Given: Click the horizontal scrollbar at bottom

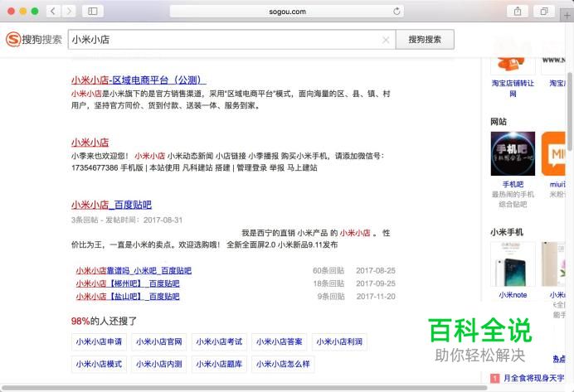Looking at the screenshot, I should click(245, 388).
